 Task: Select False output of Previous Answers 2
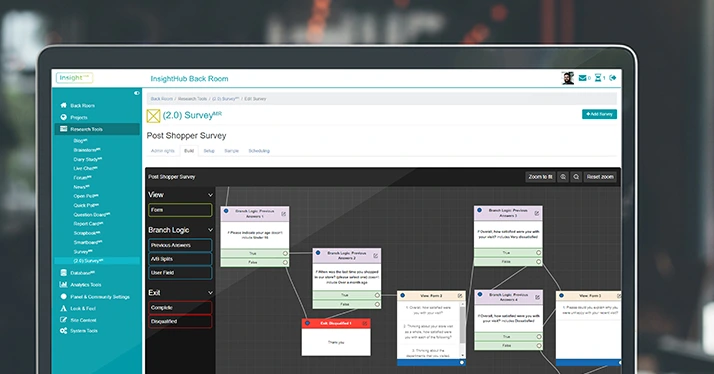coord(377,304)
